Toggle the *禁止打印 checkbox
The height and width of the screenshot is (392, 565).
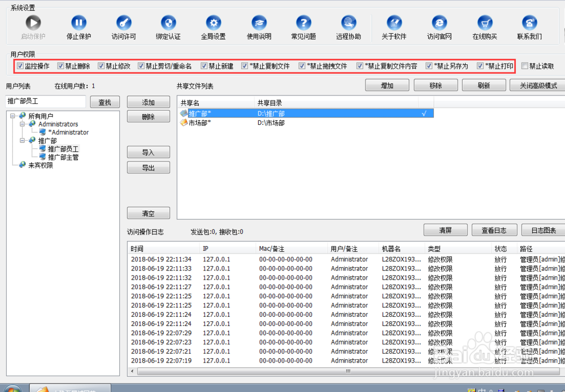480,66
